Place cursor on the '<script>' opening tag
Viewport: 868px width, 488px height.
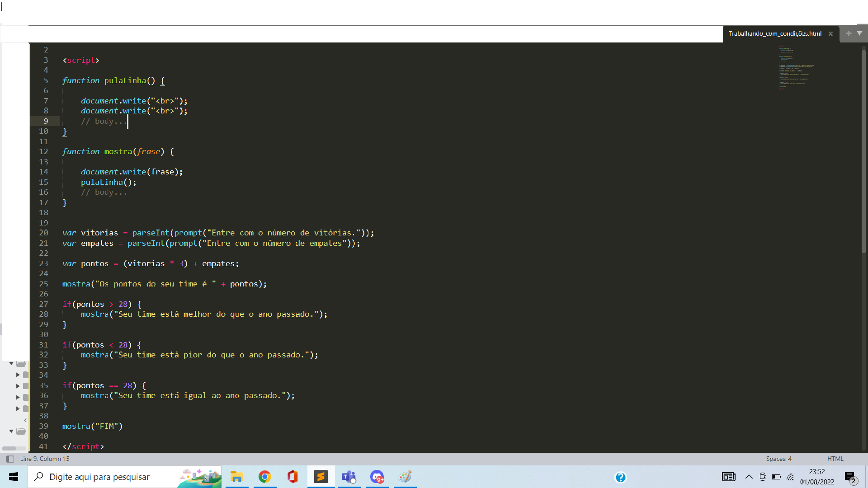(x=80, y=60)
